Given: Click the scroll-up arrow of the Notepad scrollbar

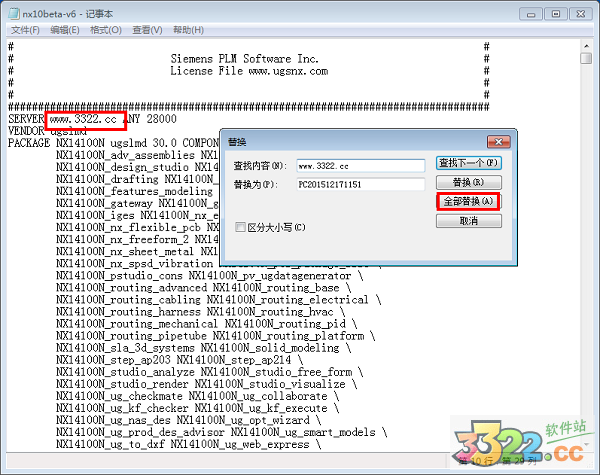Looking at the screenshot, I should [x=586, y=46].
